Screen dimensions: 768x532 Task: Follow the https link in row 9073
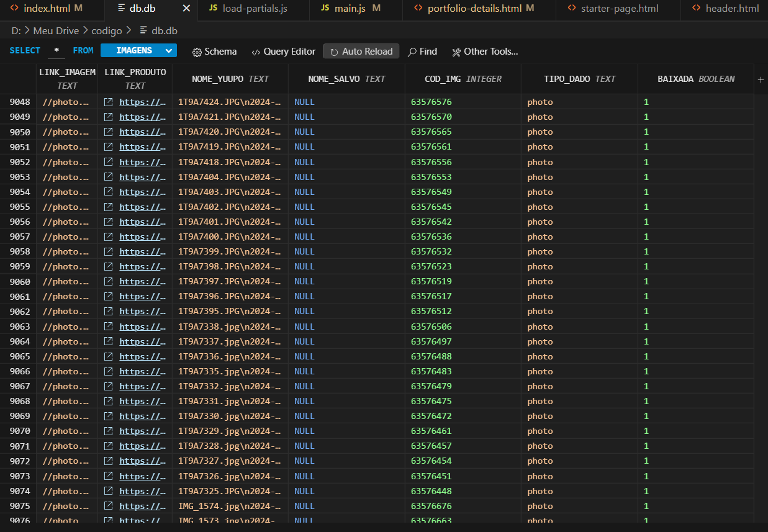tap(143, 476)
